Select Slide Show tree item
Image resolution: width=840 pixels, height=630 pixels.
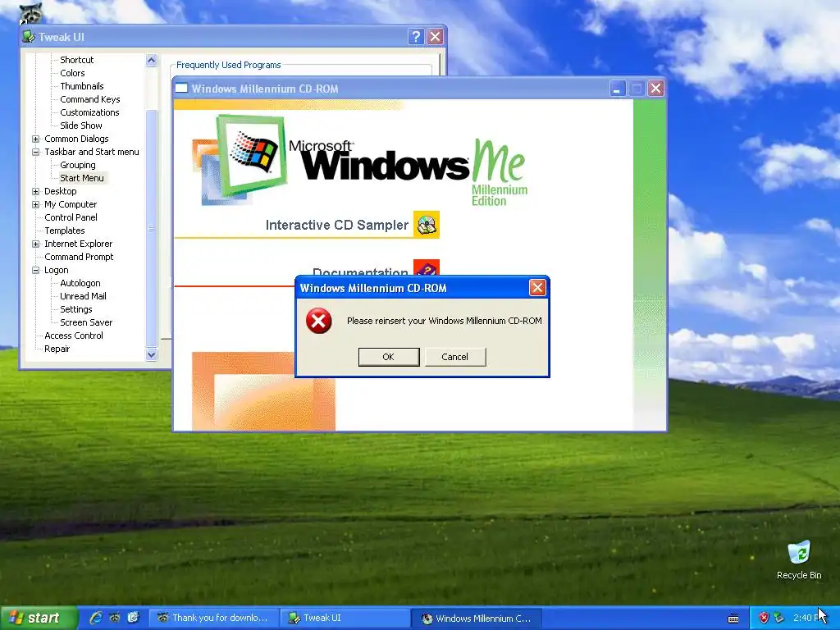pyautogui.click(x=81, y=126)
